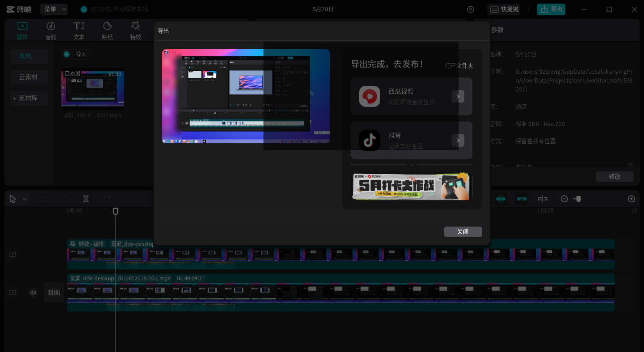
Task: Open the 菜单 dropdown menu
Action: point(54,9)
